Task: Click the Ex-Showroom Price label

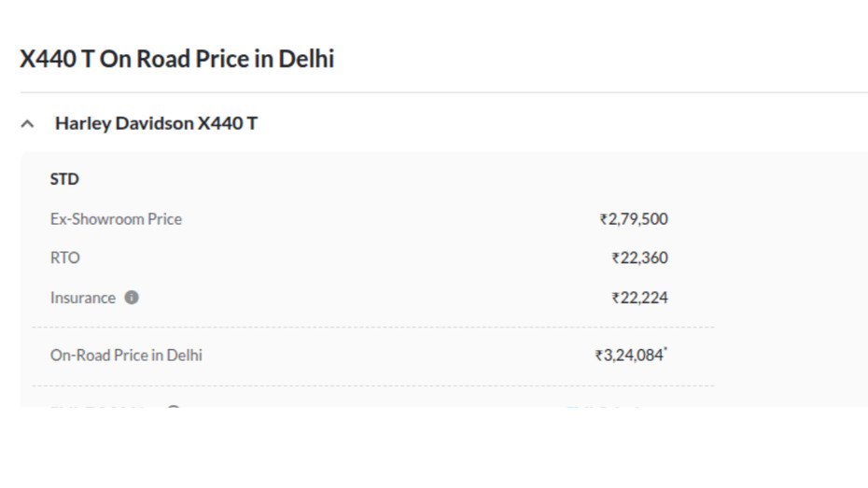Action: tap(116, 219)
